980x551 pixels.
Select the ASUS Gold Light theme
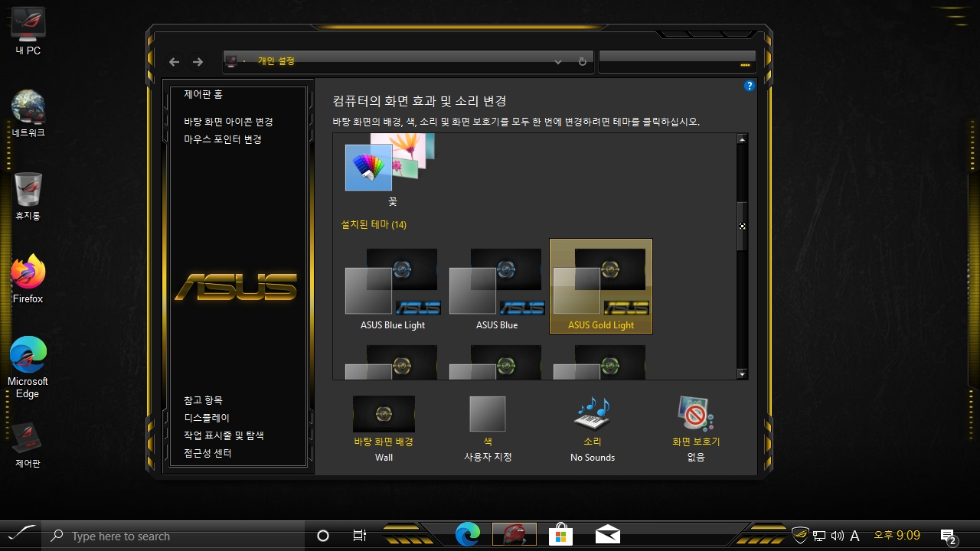(x=601, y=286)
